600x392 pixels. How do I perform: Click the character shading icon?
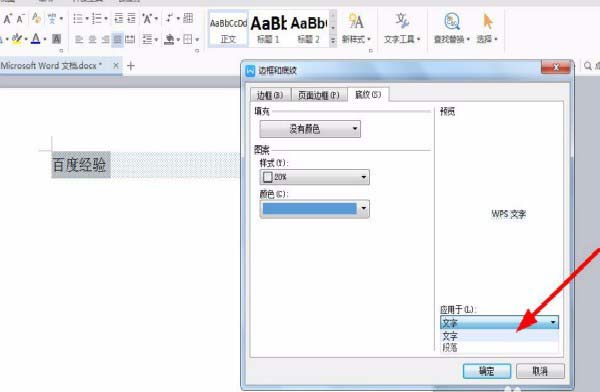click(x=56, y=39)
